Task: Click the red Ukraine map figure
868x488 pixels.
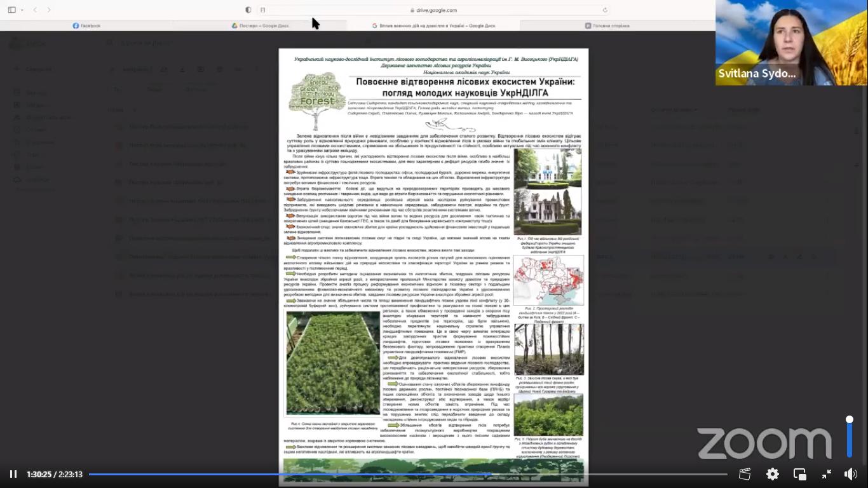Action: (548, 280)
